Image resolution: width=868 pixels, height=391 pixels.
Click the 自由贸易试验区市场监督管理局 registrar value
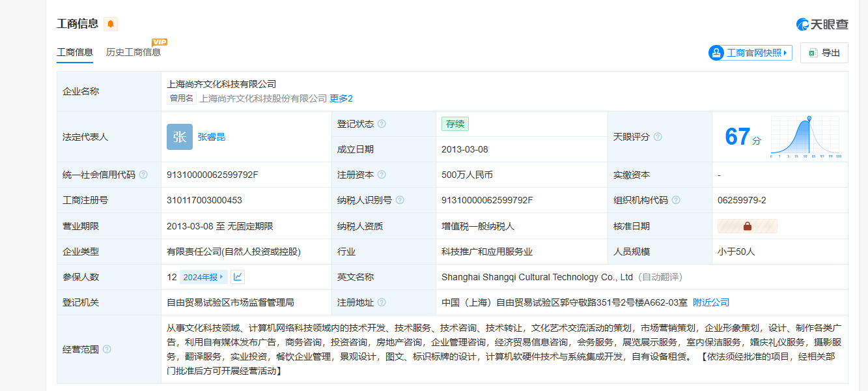point(231,302)
